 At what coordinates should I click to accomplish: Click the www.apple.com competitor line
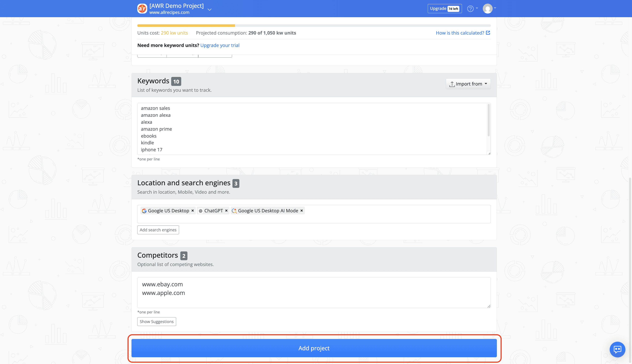click(163, 293)
